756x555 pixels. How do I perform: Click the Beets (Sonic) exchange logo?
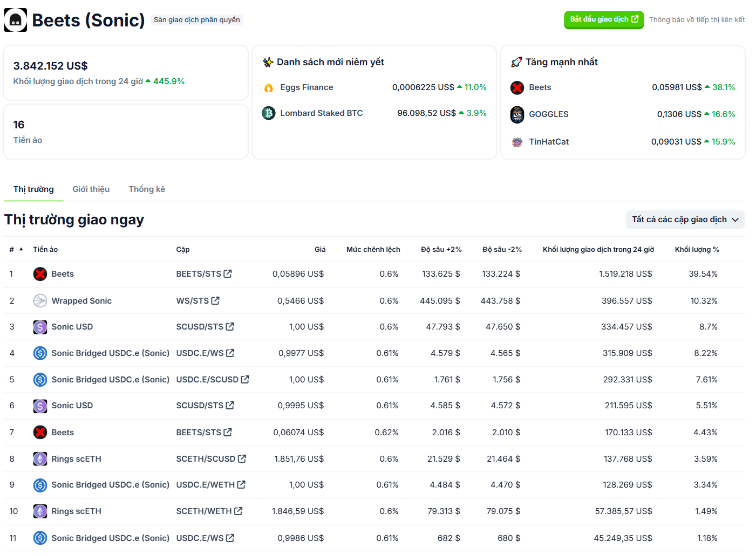click(15, 20)
